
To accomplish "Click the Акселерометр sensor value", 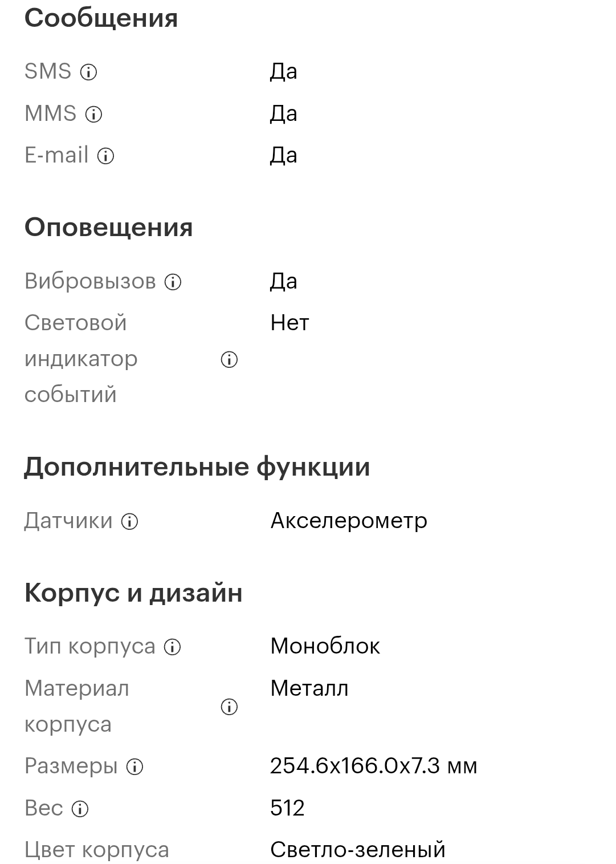I will [x=348, y=521].
